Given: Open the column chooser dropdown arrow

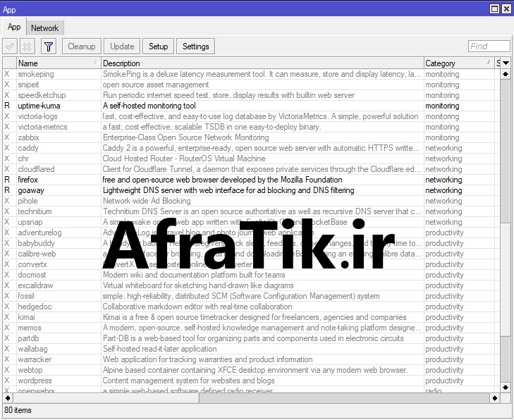Looking at the screenshot, I should click(x=505, y=63).
